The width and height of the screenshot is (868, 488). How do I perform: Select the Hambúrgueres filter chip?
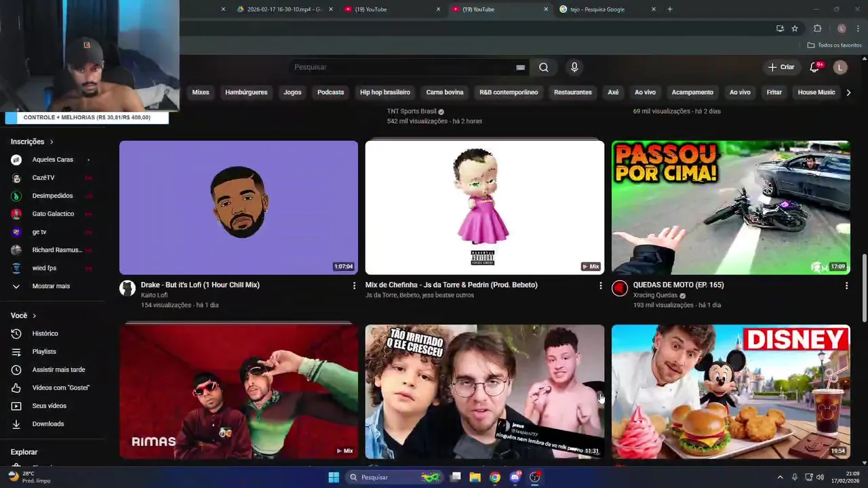(x=246, y=92)
